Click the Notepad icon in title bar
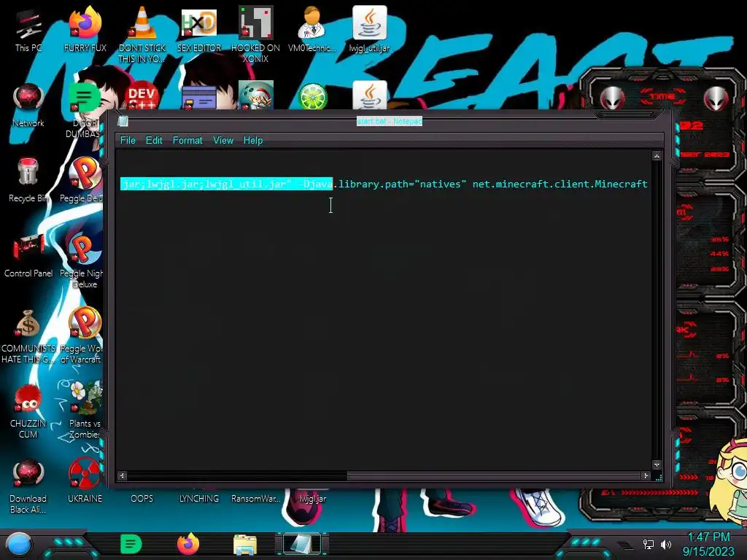Viewport: 747px width, 560px height. [x=123, y=121]
